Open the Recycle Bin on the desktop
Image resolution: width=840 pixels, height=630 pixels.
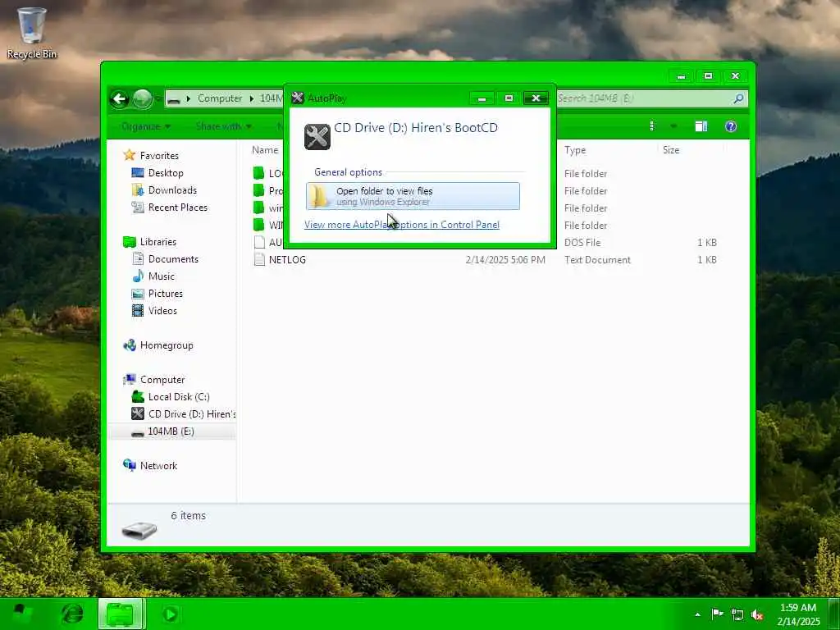(x=32, y=33)
